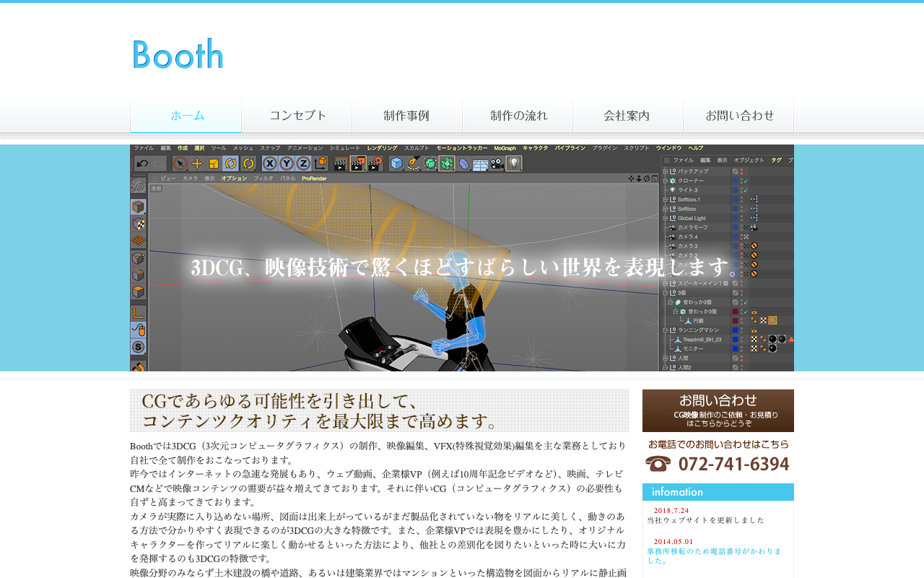924x578 pixels.
Task: Open the 事務所移転のため電話番号 news link
Action: click(715, 555)
